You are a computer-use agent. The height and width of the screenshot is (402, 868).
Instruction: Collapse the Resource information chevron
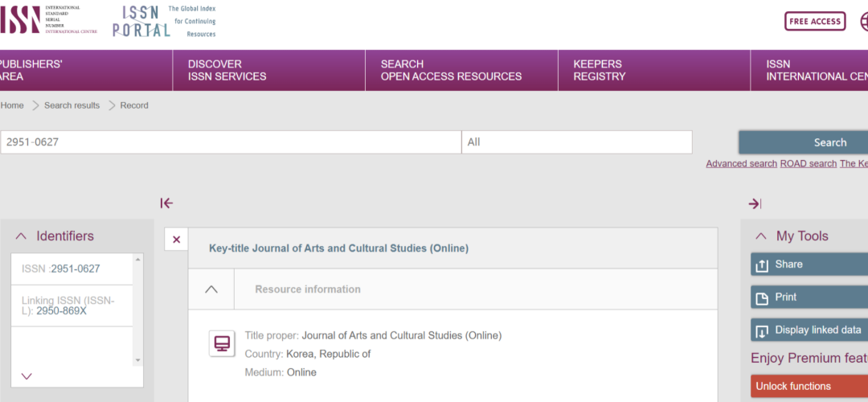[211, 289]
